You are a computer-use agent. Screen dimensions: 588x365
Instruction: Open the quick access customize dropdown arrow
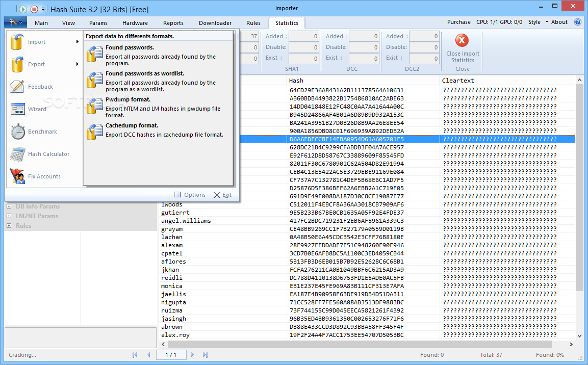pyautogui.click(x=43, y=9)
